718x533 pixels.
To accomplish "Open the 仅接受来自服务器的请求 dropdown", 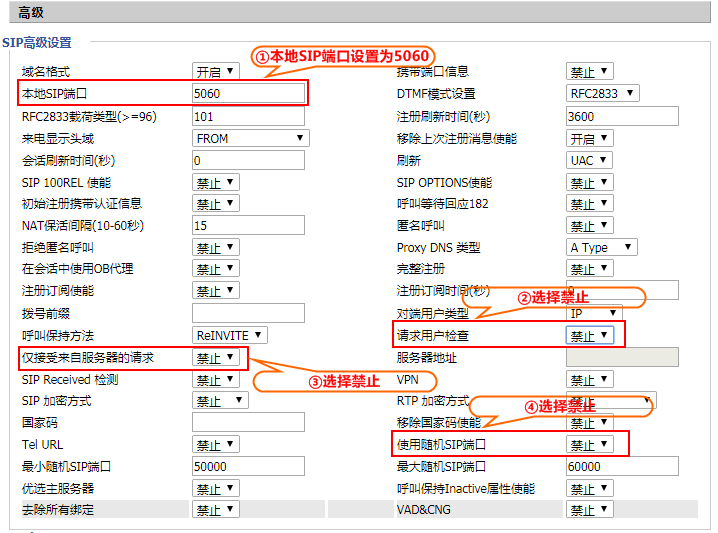I will 215,358.
